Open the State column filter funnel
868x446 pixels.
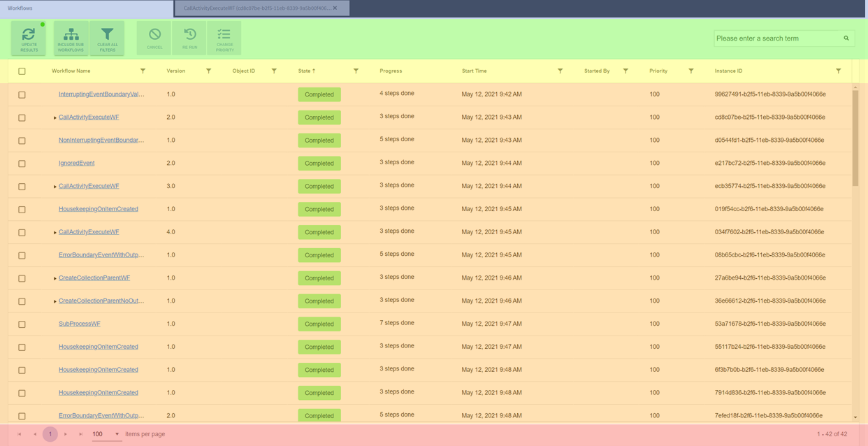(x=356, y=71)
